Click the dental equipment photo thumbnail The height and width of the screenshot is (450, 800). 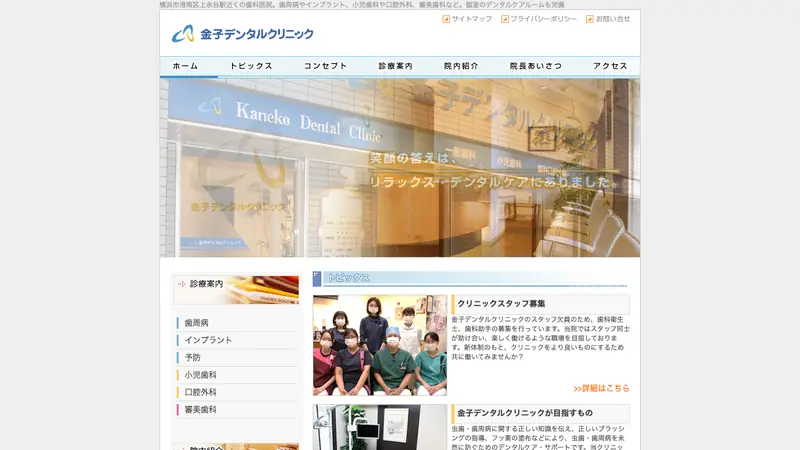coord(380,428)
